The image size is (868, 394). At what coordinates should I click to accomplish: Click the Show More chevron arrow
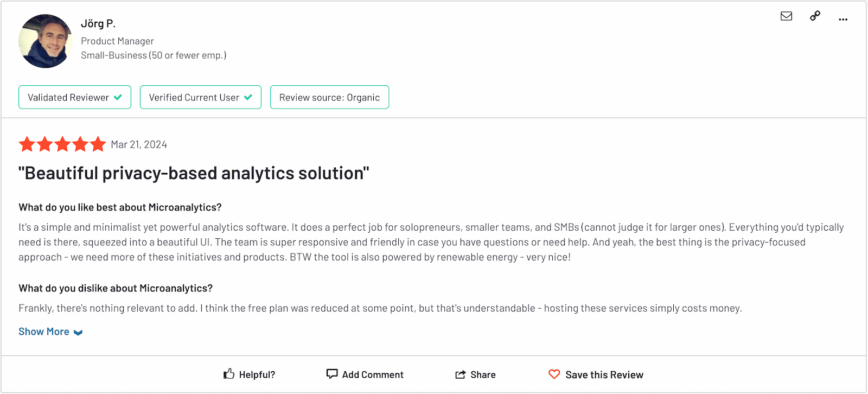[x=78, y=332]
